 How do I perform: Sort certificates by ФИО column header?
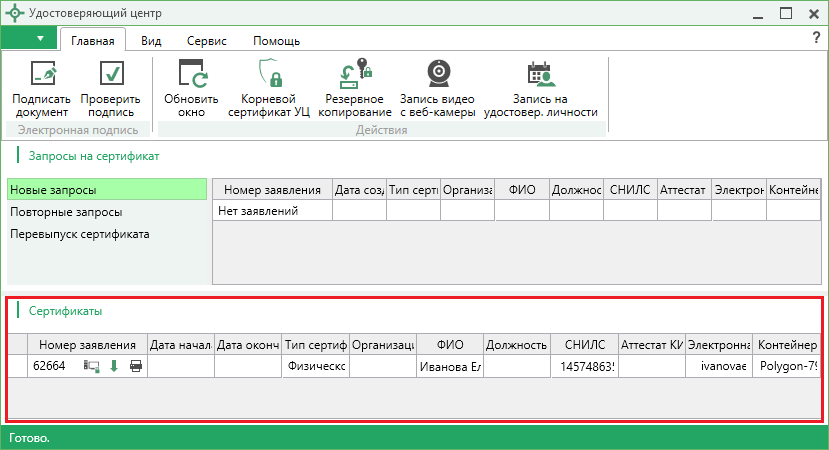450,344
